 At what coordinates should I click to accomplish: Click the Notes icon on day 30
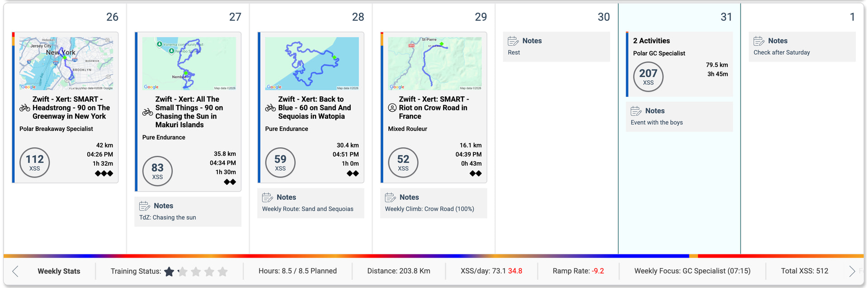tap(513, 41)
